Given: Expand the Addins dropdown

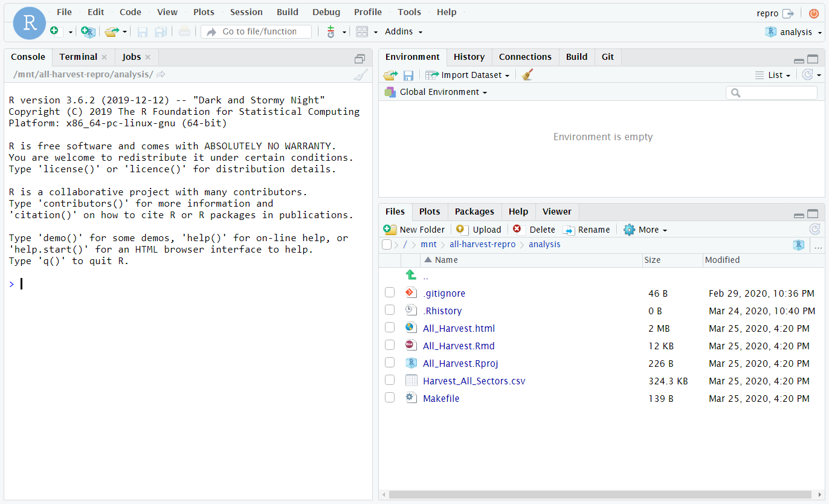Looking at the screenshot, I should [x=404, y=31].
